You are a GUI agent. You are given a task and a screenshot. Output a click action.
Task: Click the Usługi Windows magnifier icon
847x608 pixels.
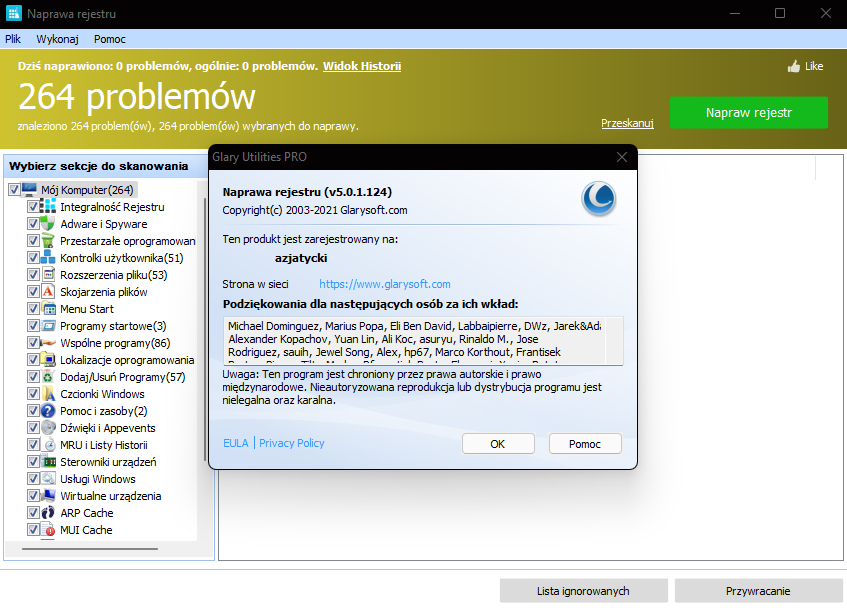(48, 479)
